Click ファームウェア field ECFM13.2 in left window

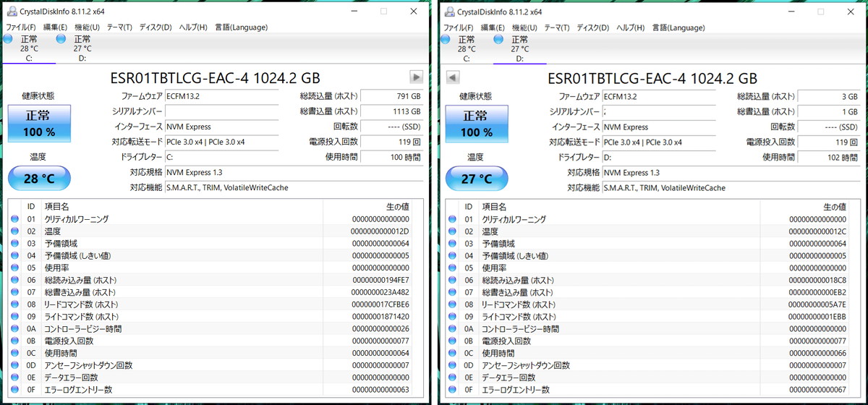tap(221, 96)
